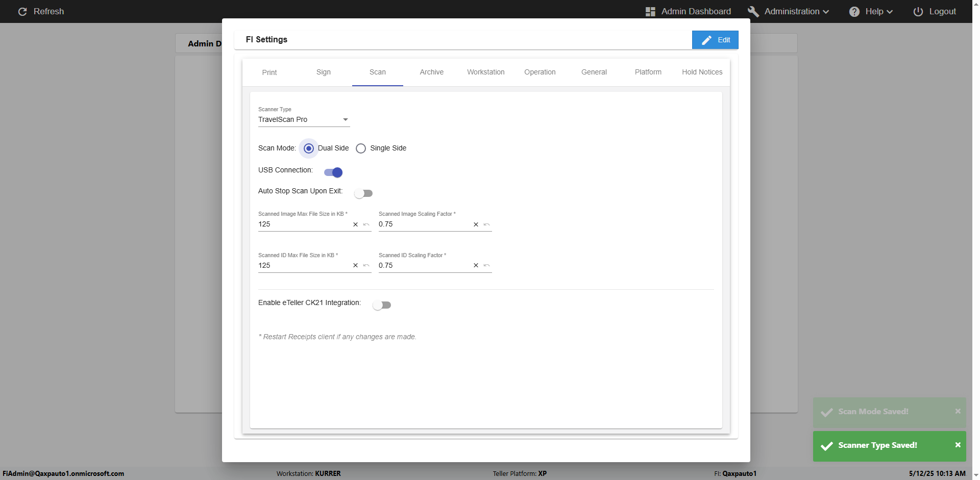
Task: Go to the Workstation tab
Action: point(486,72)
